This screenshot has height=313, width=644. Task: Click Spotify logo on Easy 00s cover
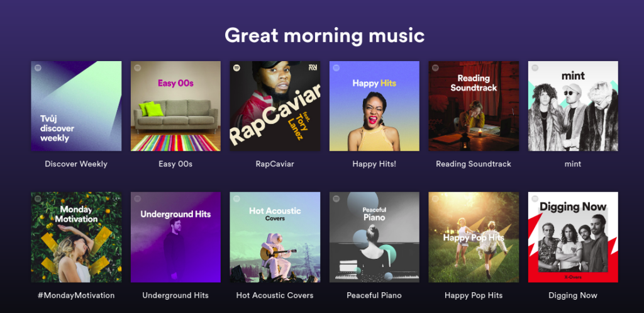[137, 68]
